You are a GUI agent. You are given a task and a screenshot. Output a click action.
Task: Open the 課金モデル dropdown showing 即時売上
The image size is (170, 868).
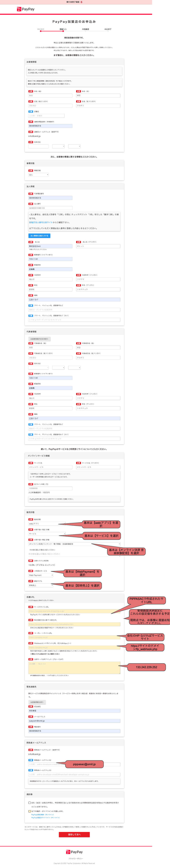pyautogui.click(x=41, y=585)
